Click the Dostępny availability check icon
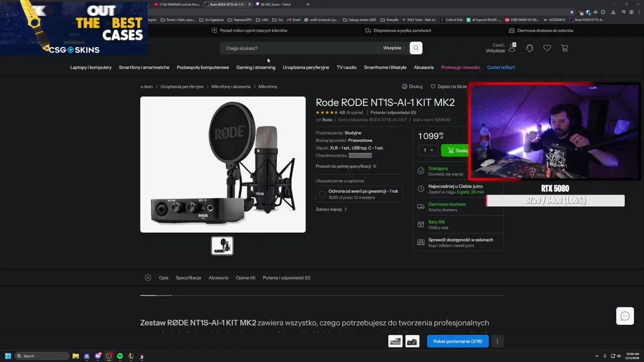The image size is (644, 362). coord(421,171)
